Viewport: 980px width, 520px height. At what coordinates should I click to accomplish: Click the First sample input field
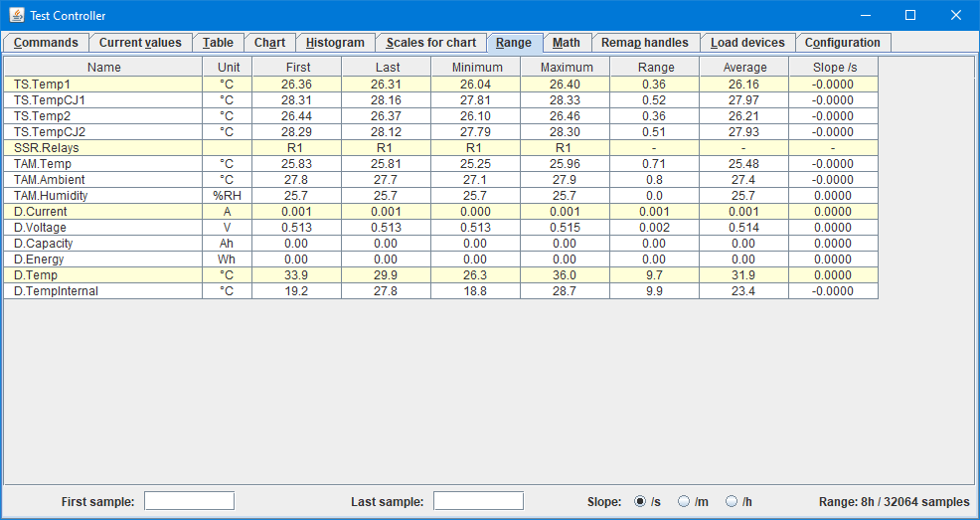[x=190, y=501]
